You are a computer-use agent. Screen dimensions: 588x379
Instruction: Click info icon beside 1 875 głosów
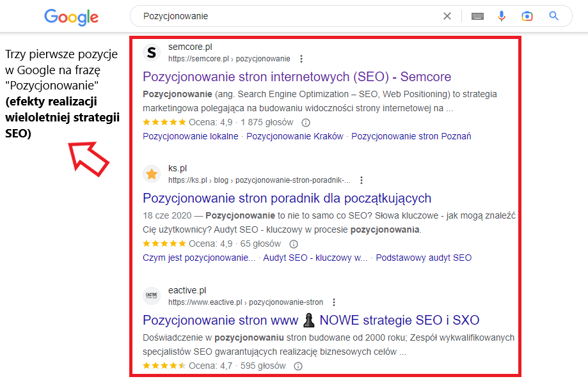pyautogui.click(x=306, y=123)
